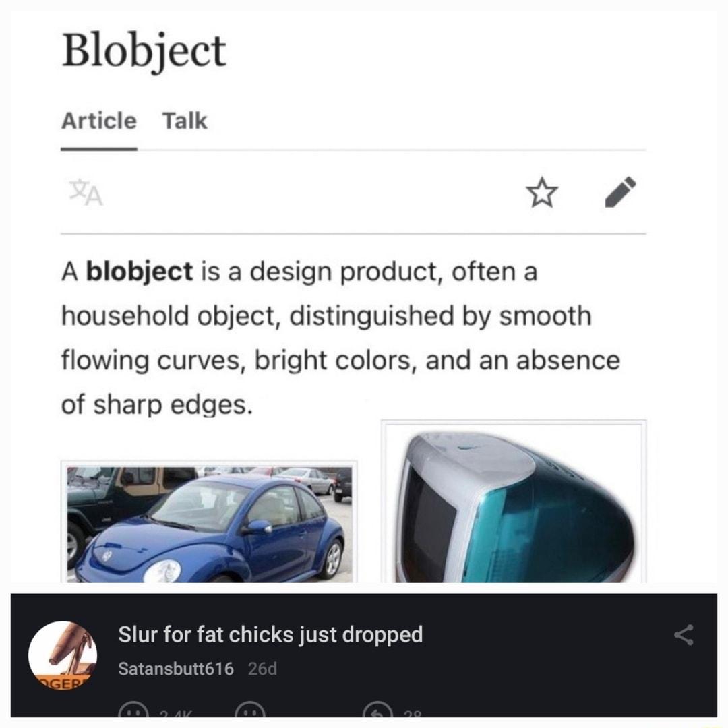Image resolution: width=728 pixels, height=728 pixels.
Task: Toggle the watchlist star icon
Action: point(543,193)
